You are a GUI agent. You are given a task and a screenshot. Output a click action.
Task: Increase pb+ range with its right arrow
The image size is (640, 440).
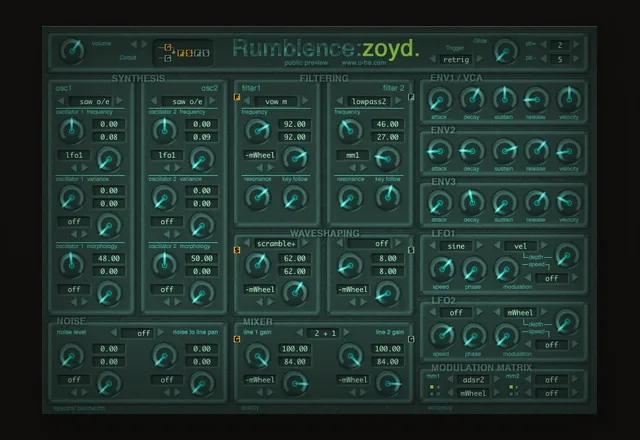576,44
